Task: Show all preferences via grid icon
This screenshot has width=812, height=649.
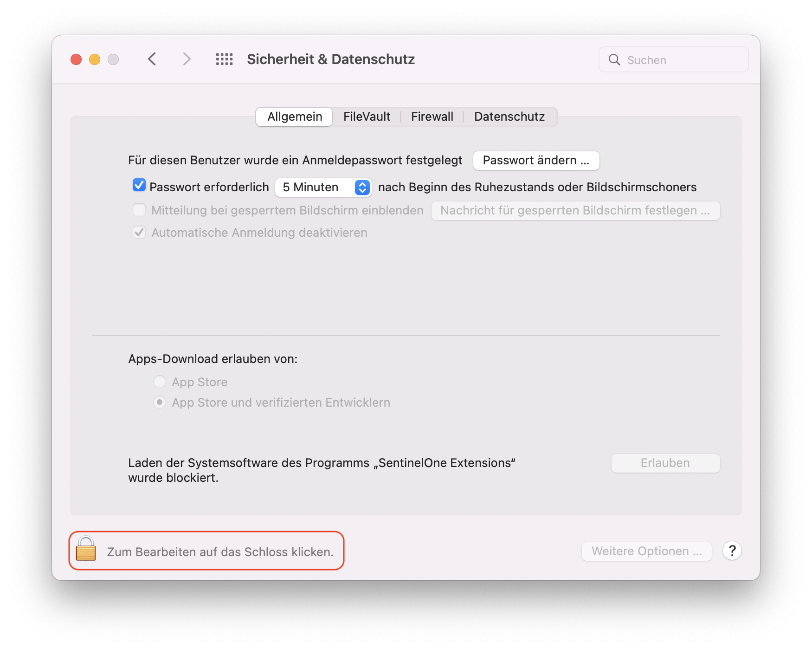Action: click(x=224, y=59)
